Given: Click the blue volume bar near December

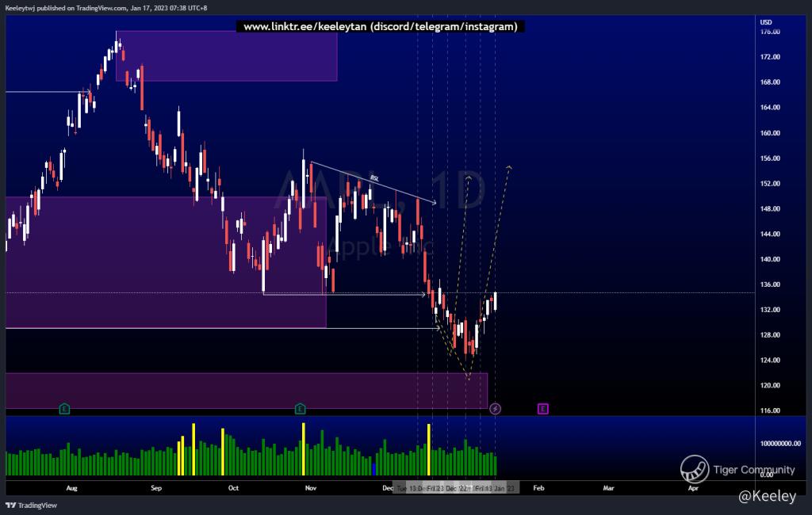Looking at the screenshot, I should (x=374, y=469).
